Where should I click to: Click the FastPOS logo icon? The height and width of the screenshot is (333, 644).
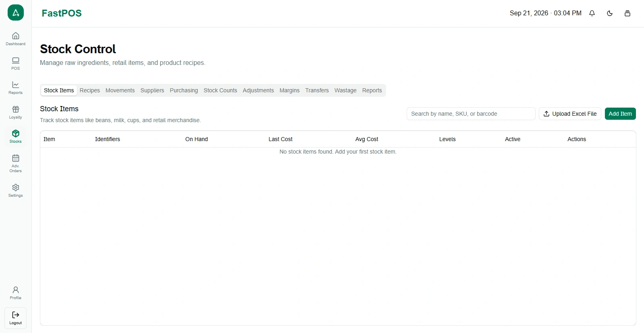pyautogui.click(x=16, y=12)
